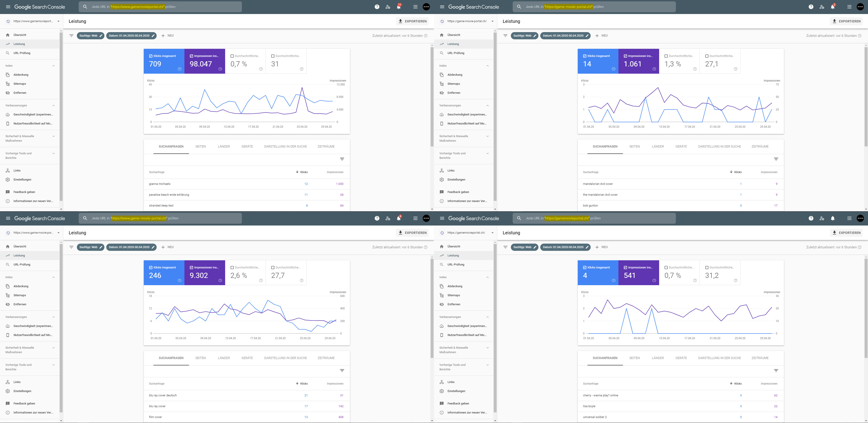This screenshot has height=423, width=868.
Task: Open property selector for https://gamemovieportal.ch/
Action: pyautogui.click(x=467, y=233)
